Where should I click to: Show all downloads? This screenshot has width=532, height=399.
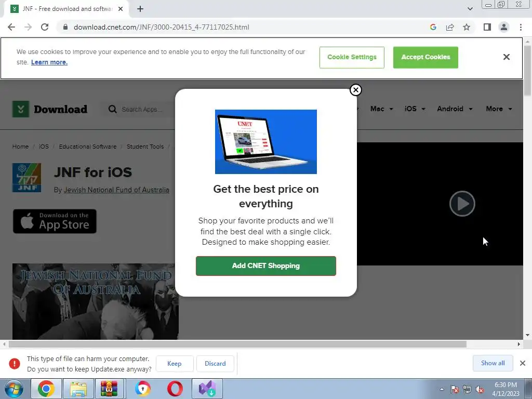tap(493, 363)
